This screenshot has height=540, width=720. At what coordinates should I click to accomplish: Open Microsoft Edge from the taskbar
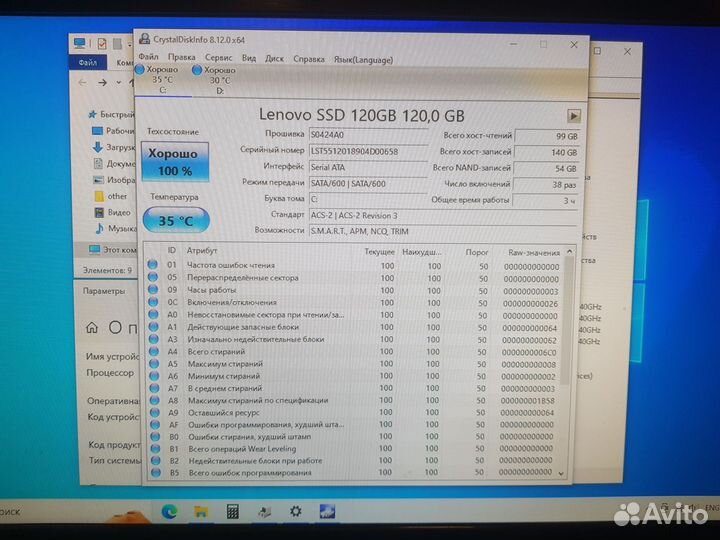(169, 511)
